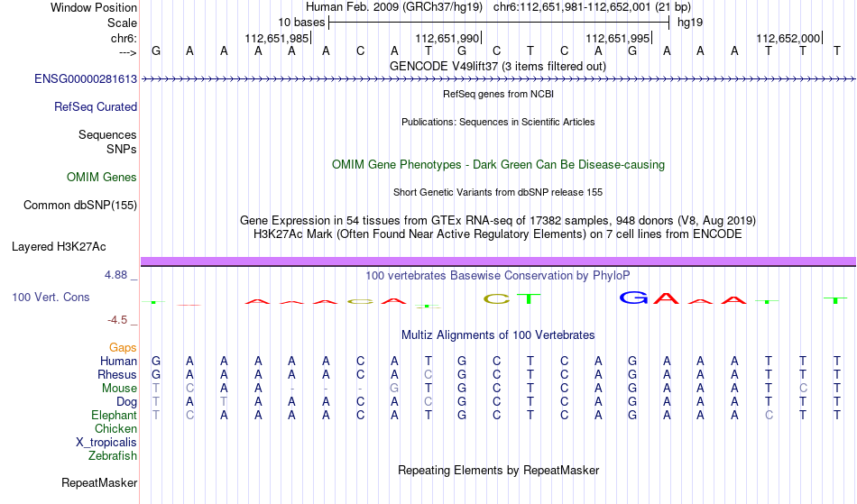
Task: Select the RepeatMasker track label
Action: [99, 482]
